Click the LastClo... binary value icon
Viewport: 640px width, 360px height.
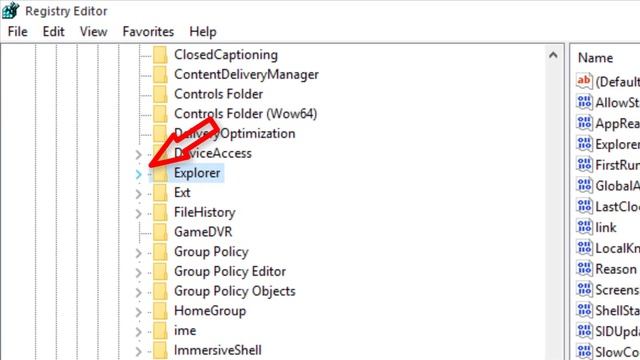(x=584, y=206)
